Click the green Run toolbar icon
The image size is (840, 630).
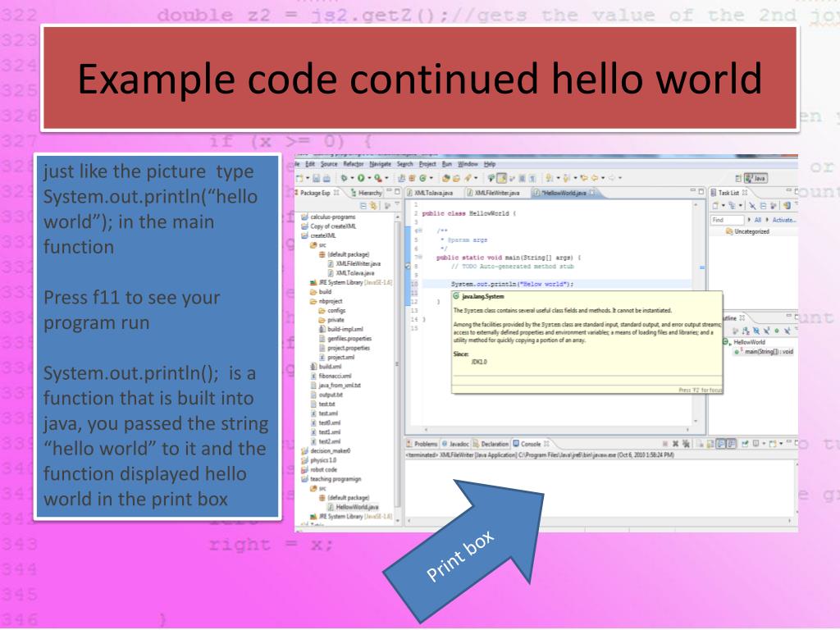[x=361, y=178]
